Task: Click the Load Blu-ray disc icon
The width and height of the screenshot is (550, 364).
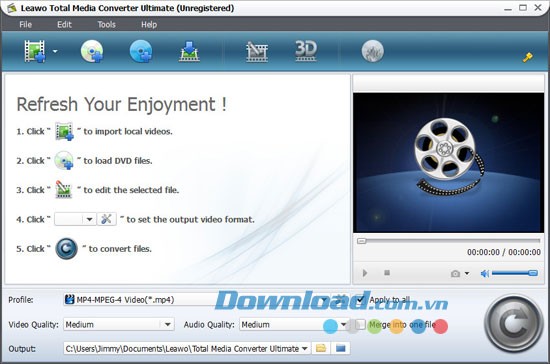Action: tap(141, 51)
